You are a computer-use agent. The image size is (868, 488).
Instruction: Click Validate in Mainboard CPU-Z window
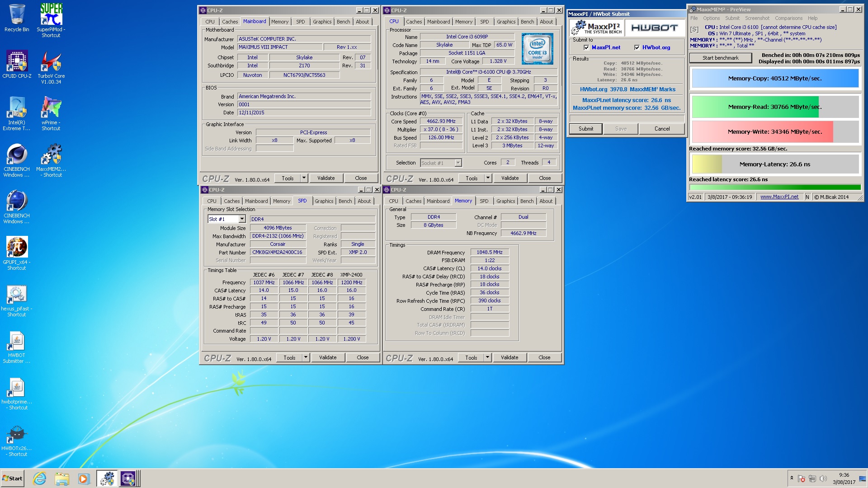click(325, 178)
